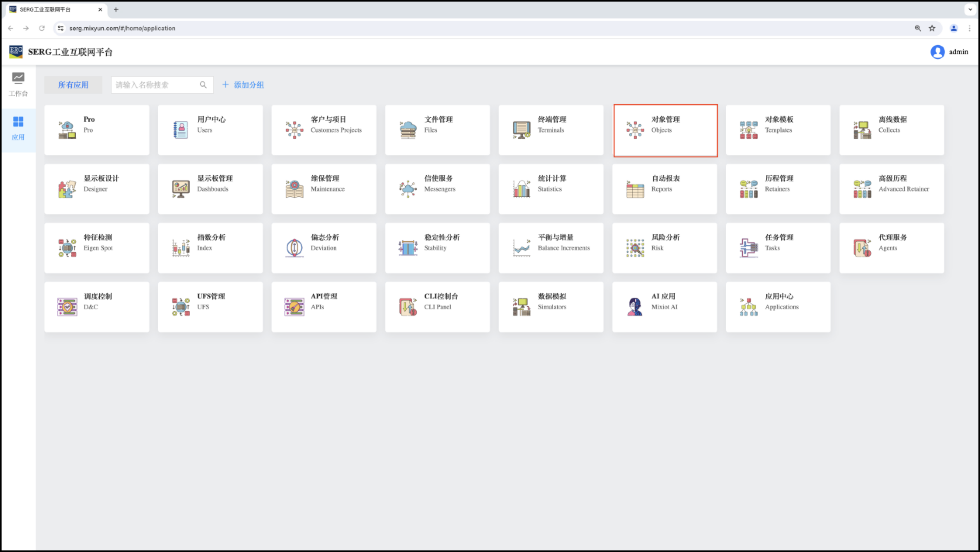This screenshot has height=552, width=980.
Task: Open the CLI控制台 CLI Panel icon
Action: pos(408,307)
